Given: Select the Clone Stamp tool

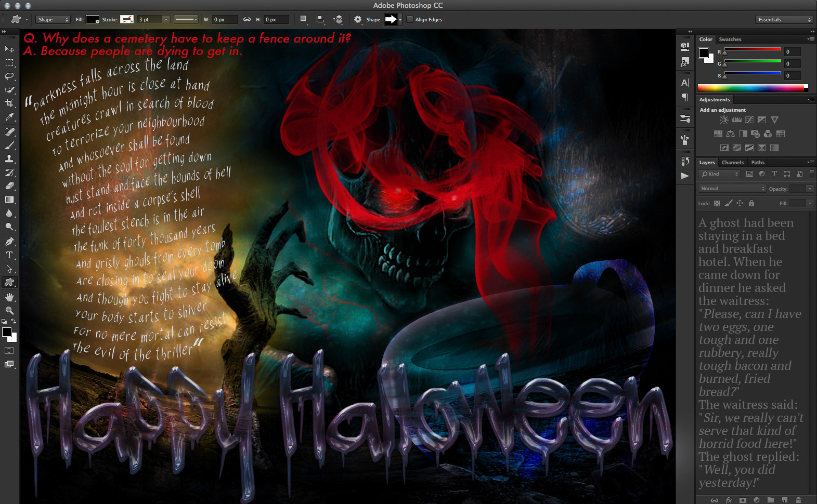Looking at the screenshot, I should 9,159.
